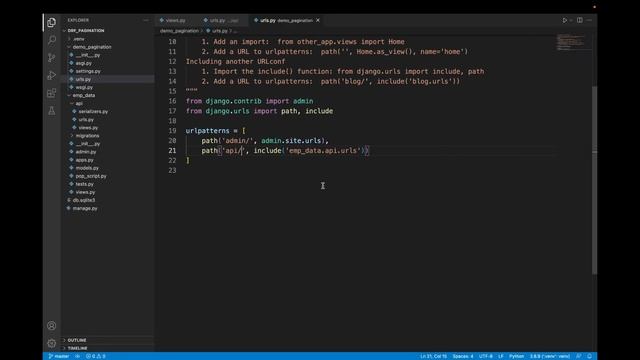Screen dimensions: 640x360
Task: Open the Testing flask view
Action: [x=51, y=111]
